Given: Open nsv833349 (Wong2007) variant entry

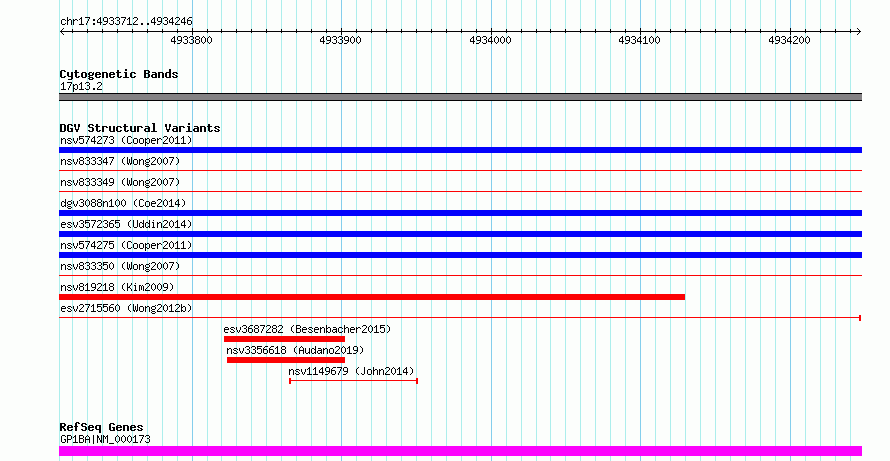Looking at the screenshot, I should [120, 182].
